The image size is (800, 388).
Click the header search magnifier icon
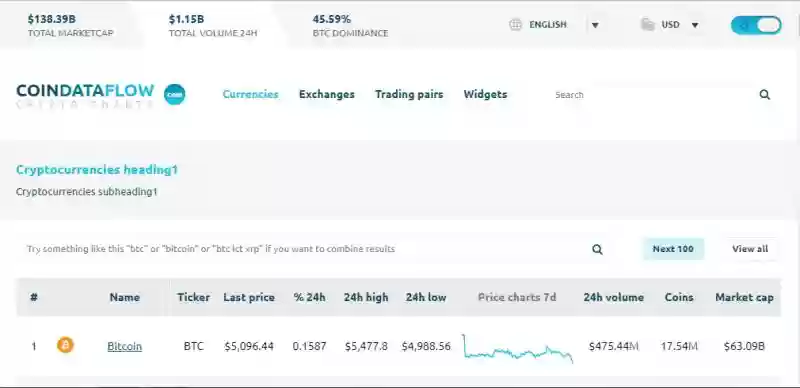(764, 94)
